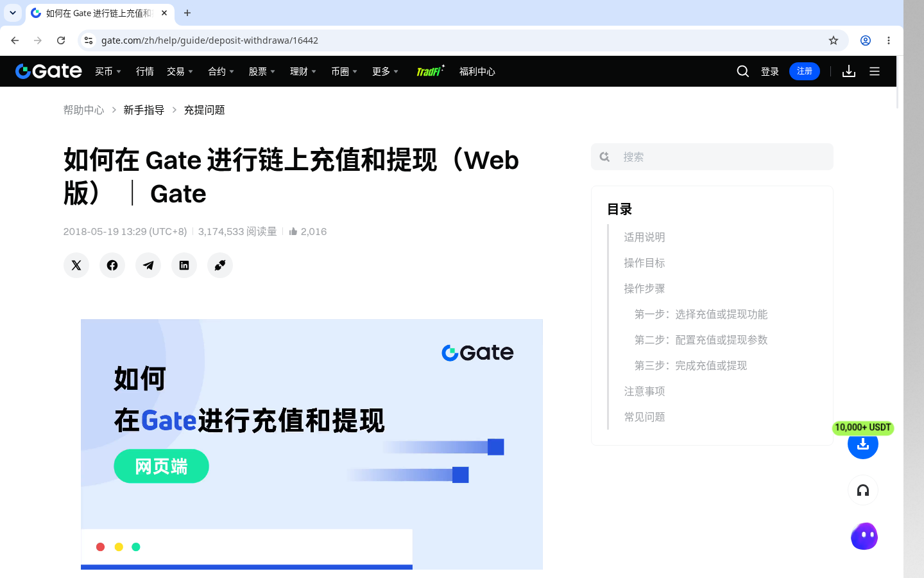Click the browser address bar URL
Screen dimensions: 924x578
210,40
